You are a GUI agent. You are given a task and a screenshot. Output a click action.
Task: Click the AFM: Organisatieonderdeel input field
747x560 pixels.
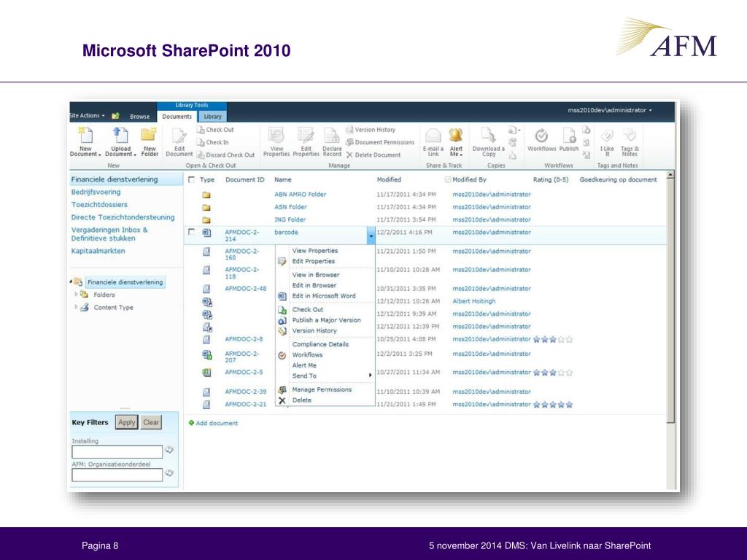117,475
